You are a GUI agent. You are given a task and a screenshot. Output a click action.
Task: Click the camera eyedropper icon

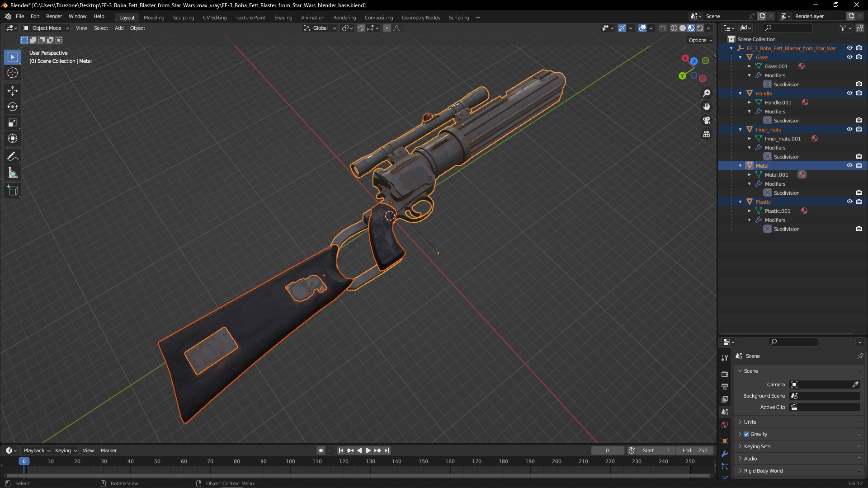[x=855, y=385]
